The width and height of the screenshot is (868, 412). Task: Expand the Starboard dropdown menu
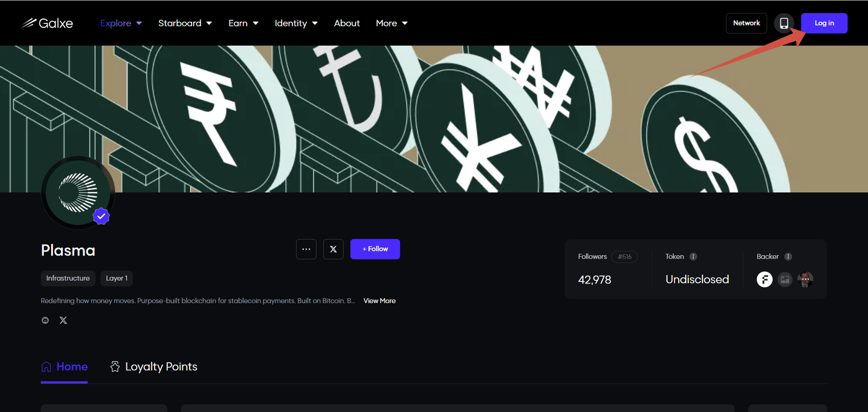tap(184, 23)
